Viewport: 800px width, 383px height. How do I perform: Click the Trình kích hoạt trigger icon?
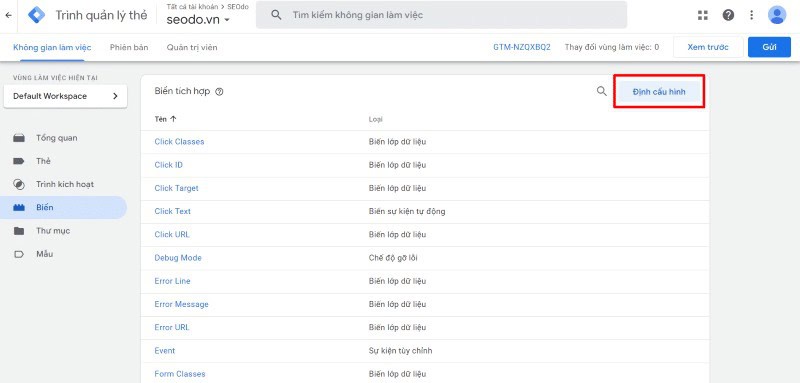click(x=19, y=185)
